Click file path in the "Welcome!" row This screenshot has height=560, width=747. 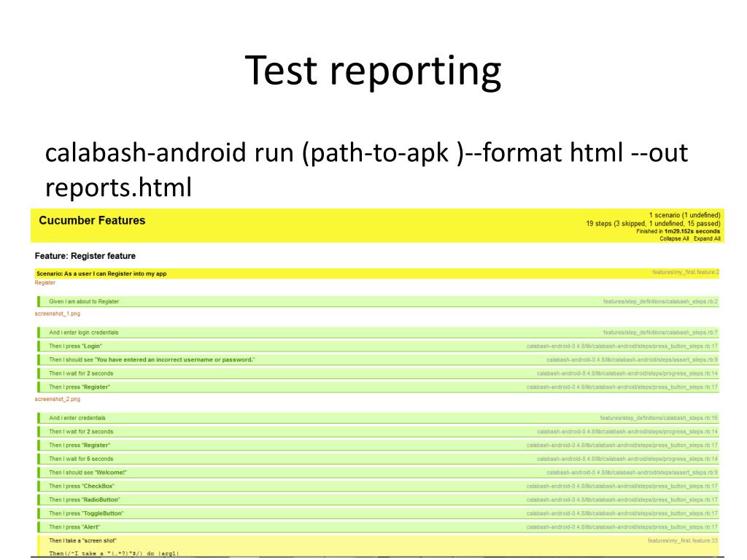(632, 472)
